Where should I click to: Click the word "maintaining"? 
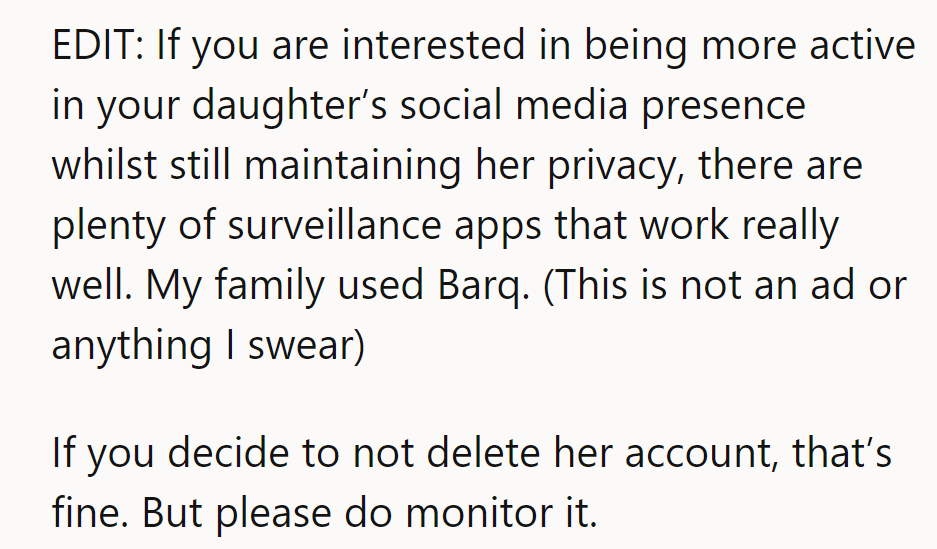pos(353,165)
